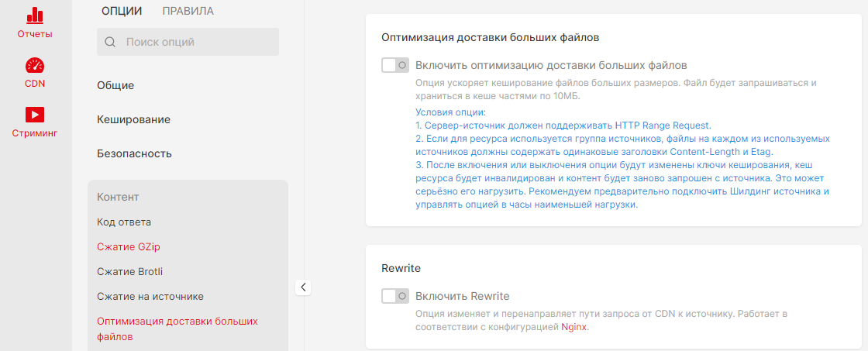Open the Nginx link in Rewrite description
This screenshot has width=868, height=351.
tap(574, 327)
